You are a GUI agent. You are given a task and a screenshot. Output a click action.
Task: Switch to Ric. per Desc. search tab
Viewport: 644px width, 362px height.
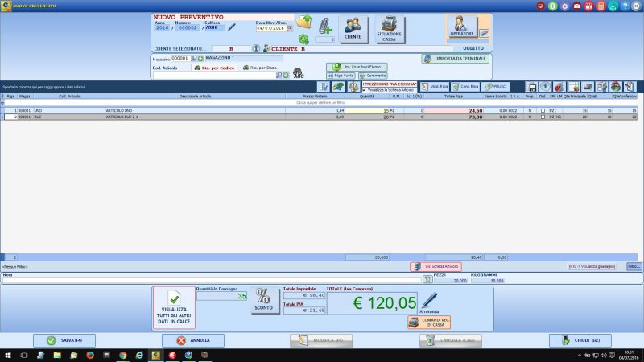tap(260, 68)
